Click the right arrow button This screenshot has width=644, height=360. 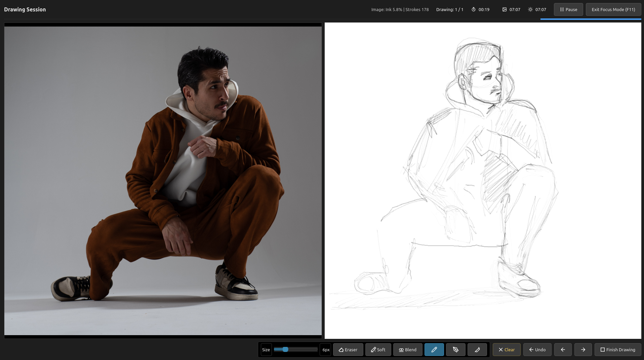(583, 350)
